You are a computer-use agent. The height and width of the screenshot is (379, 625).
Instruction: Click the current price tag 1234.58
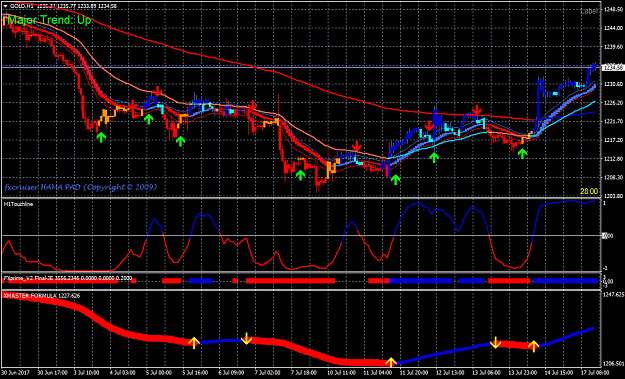[x=613, y=67]
